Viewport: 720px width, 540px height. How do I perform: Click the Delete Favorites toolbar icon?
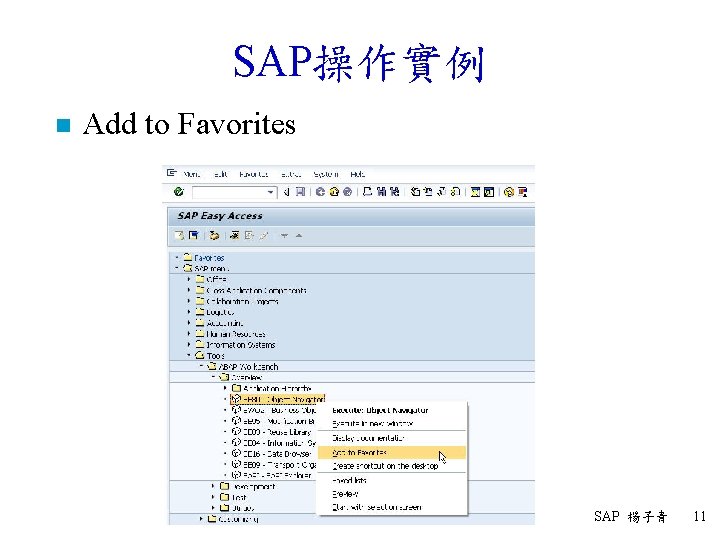(249, 236)
